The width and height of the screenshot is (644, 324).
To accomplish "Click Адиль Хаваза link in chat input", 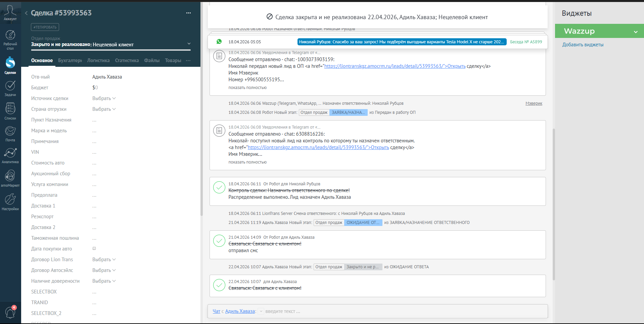I will pos(240,311).
